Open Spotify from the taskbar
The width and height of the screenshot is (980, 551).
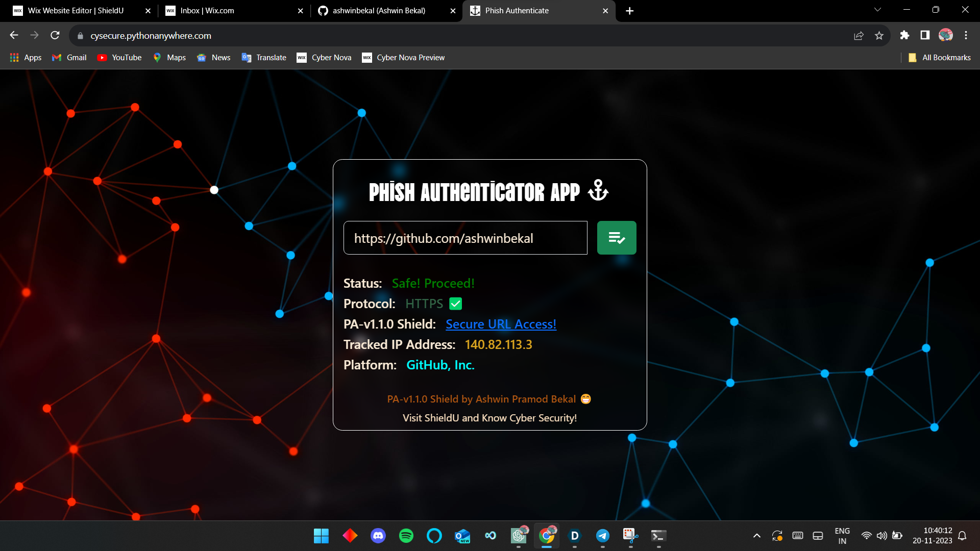(x=406, y=536)
